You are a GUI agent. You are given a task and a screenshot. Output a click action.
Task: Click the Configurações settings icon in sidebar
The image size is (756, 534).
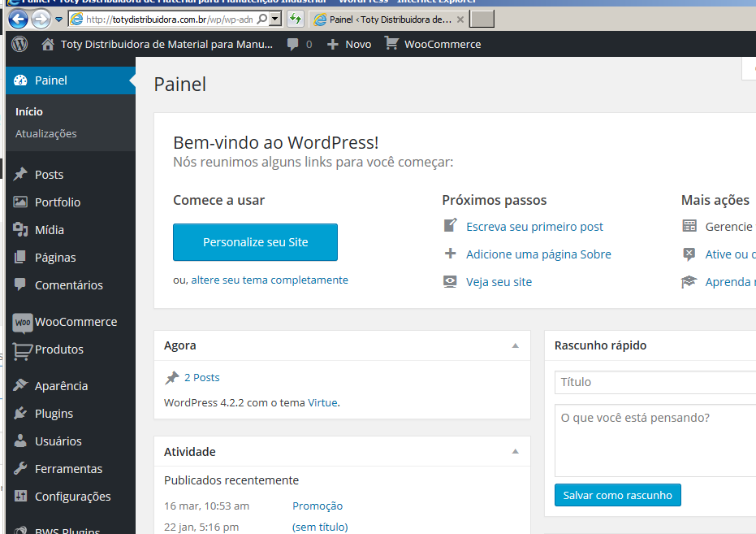pos(20,497)
